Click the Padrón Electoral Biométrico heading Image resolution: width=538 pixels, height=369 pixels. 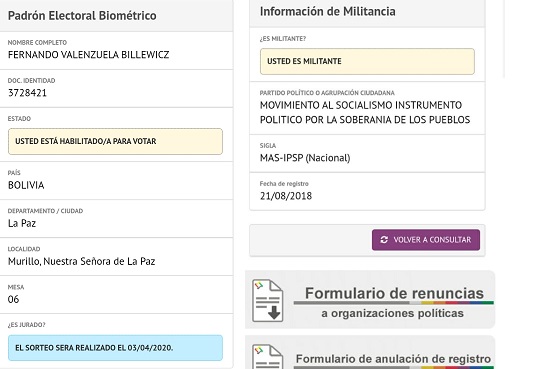(x=82, y=15)
